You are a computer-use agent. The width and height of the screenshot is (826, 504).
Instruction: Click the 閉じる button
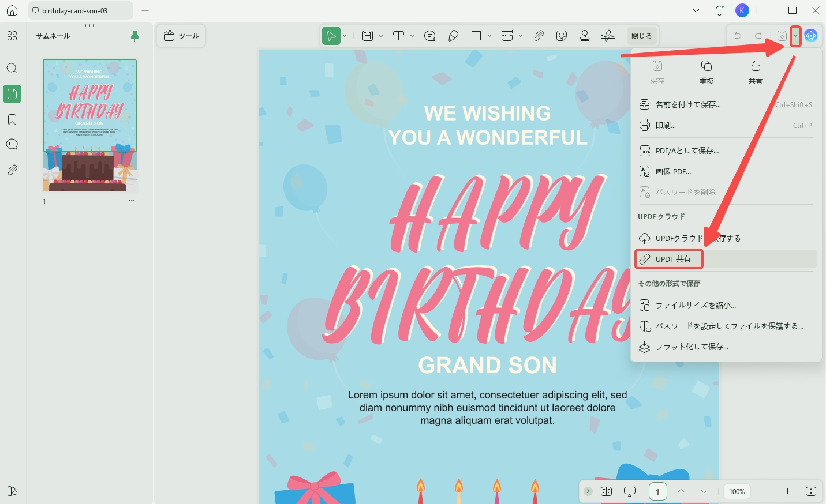(641, 36)
